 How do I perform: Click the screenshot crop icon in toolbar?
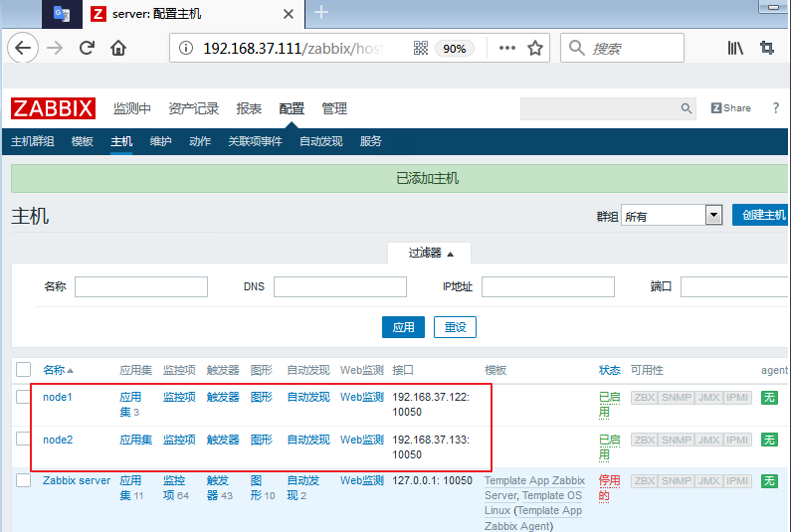[x=767, y=48]
